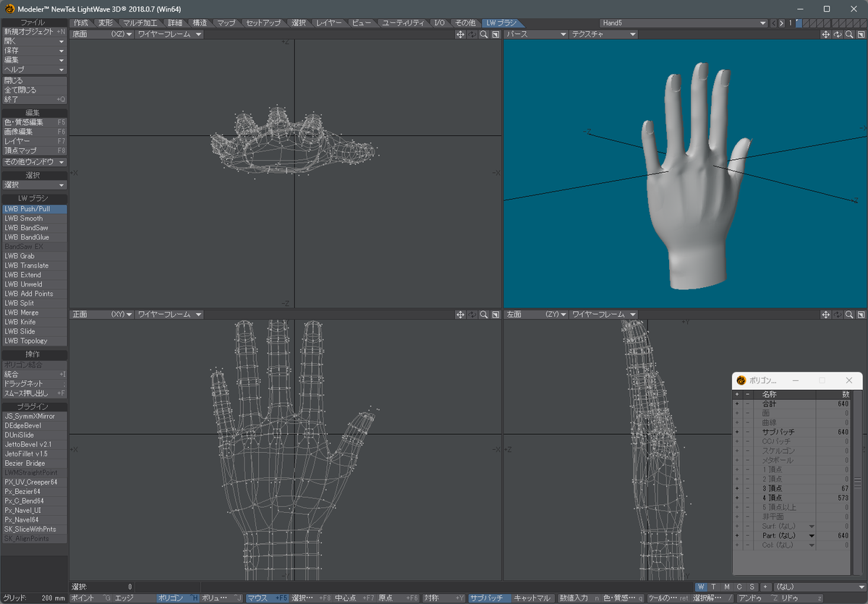The image size is (868, 604).
Task: Open the 選択 dropdown in left sidebar
Action: coord(34,185)
